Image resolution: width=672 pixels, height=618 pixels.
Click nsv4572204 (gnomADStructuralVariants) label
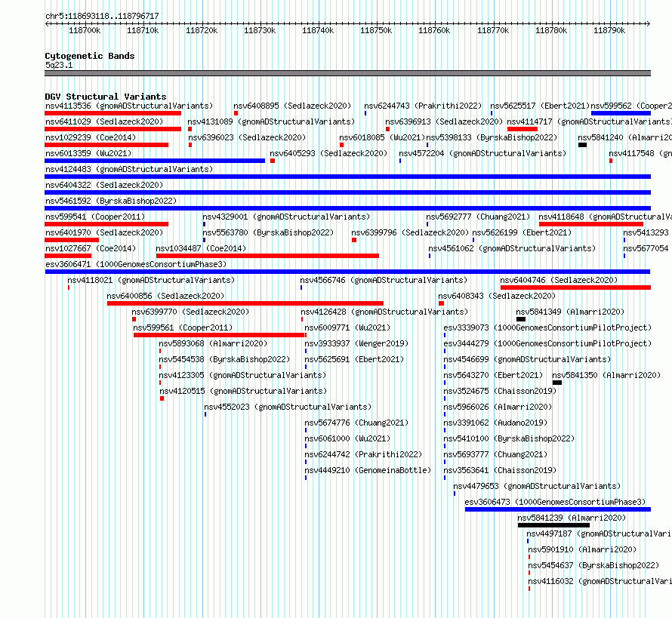pos(482,153)
